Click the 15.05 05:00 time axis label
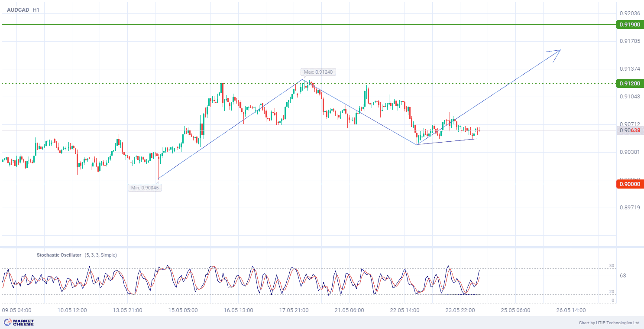The height and width of the screenshot is (329, 644). pyautogui.click(x=183, y=310)
